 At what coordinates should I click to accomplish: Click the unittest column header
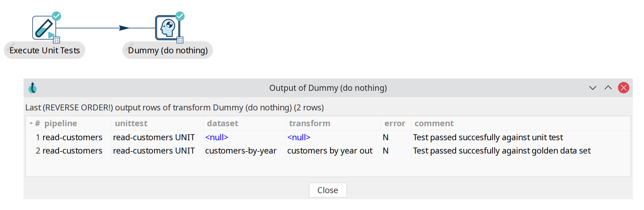click(x=131, y=123)
